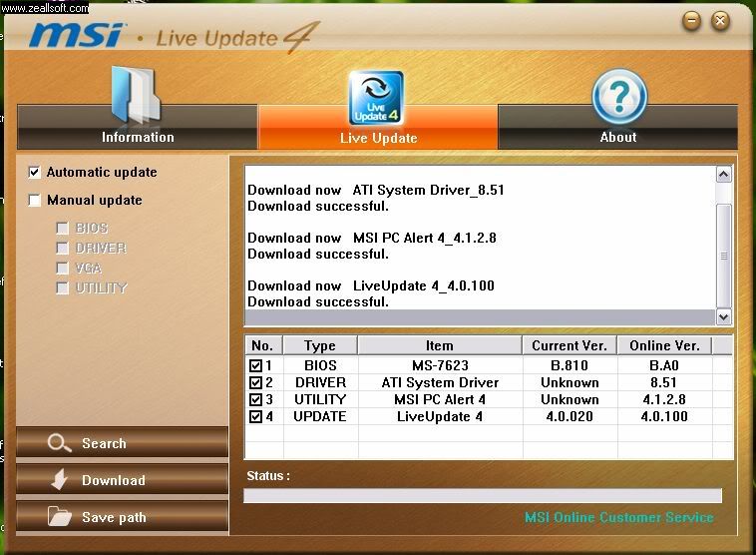Click the MSI logo

[76, 35]
